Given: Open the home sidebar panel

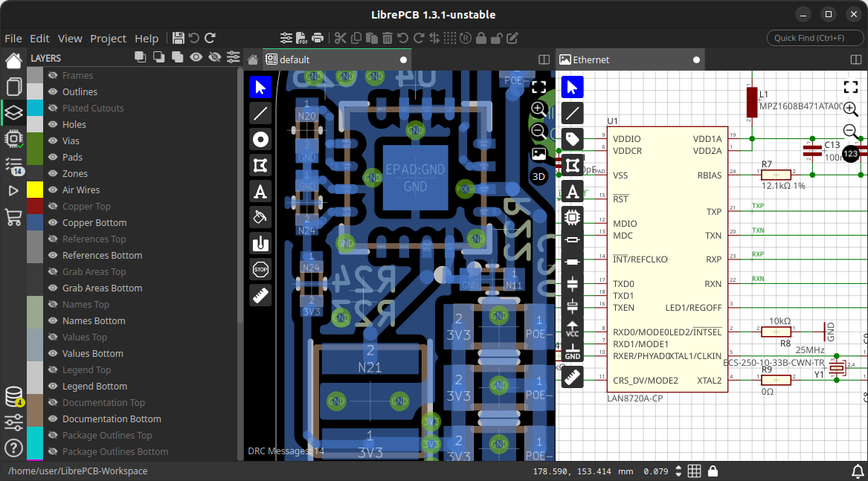Looking at the screenshot, I should (13, 60).
